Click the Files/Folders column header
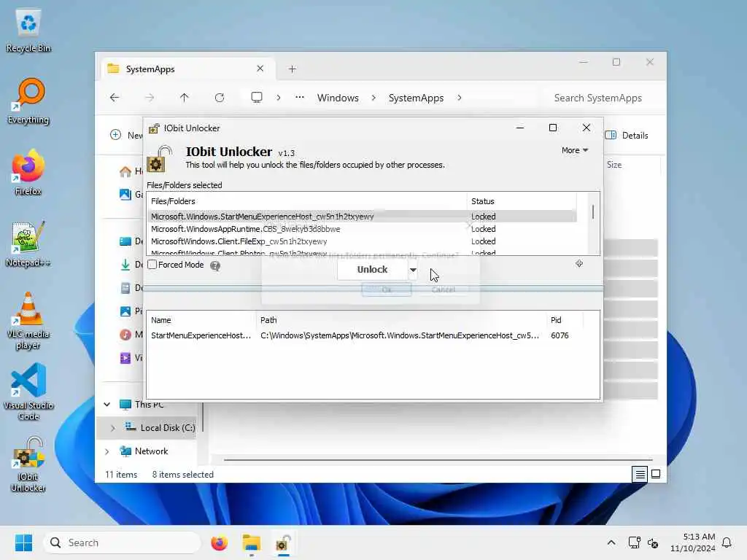Image resolution: width=747 pixels, height=560 pixels. (x=307, y=201)
